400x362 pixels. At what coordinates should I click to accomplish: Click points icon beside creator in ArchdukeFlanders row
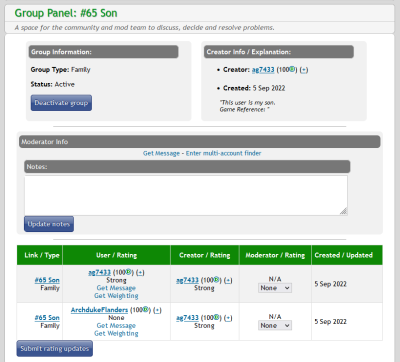(x=217, y=317)
